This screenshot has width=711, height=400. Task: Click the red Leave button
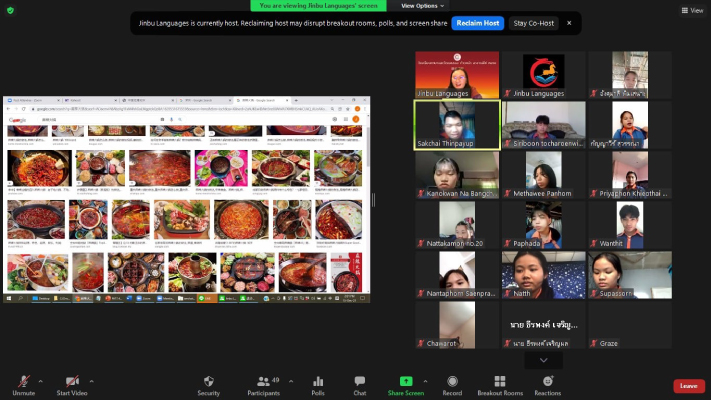click(688, 386)
